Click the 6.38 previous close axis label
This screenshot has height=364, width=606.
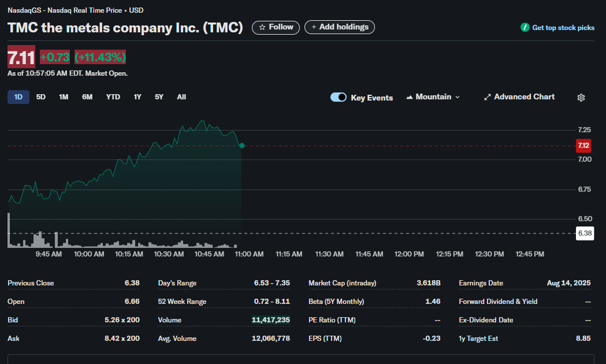(x=585, y=233)
